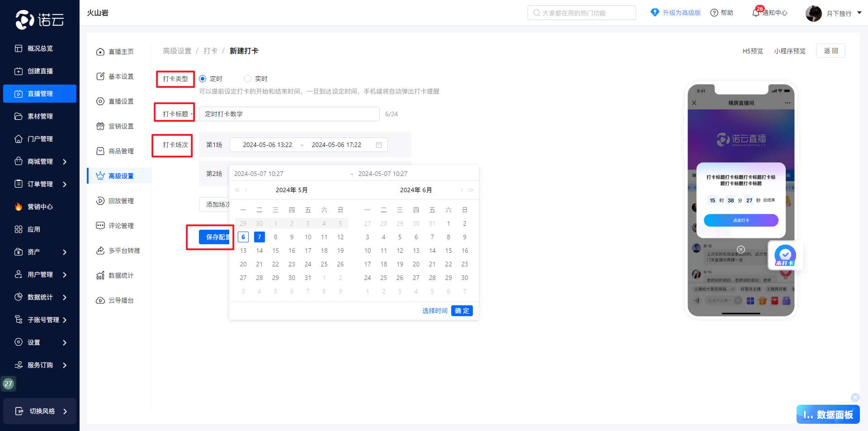The image size is (868, 431).
Task: Click the 确定 button in date picker
Action: click(x=462, y=311)
